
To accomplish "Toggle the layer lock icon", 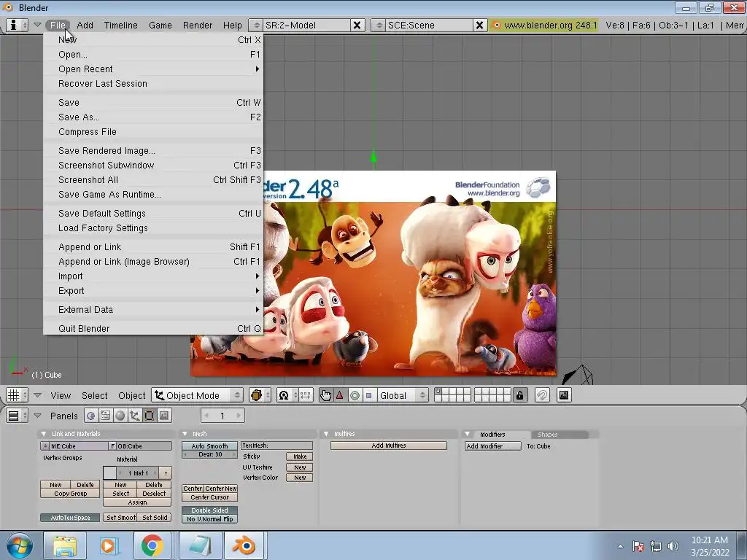I will (519, 395).
